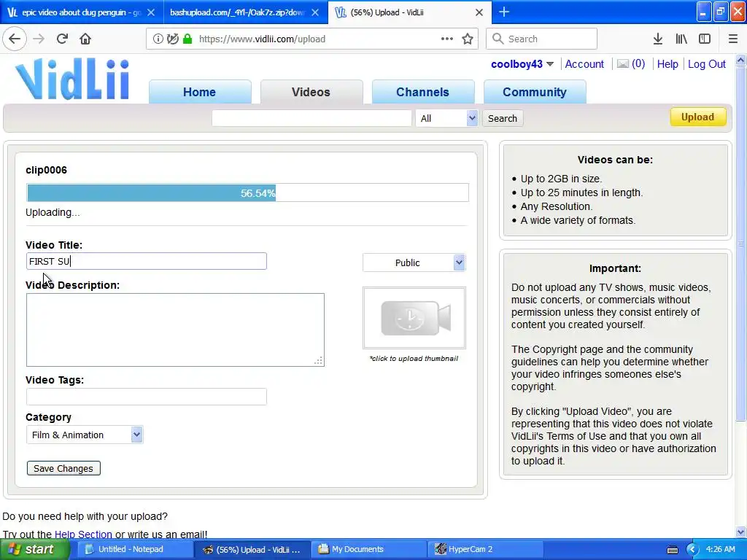Image resolution: width=747 pixels, height=560 pixels.
Task: Bookmark this page with the star
Action: tap(468, 39)
